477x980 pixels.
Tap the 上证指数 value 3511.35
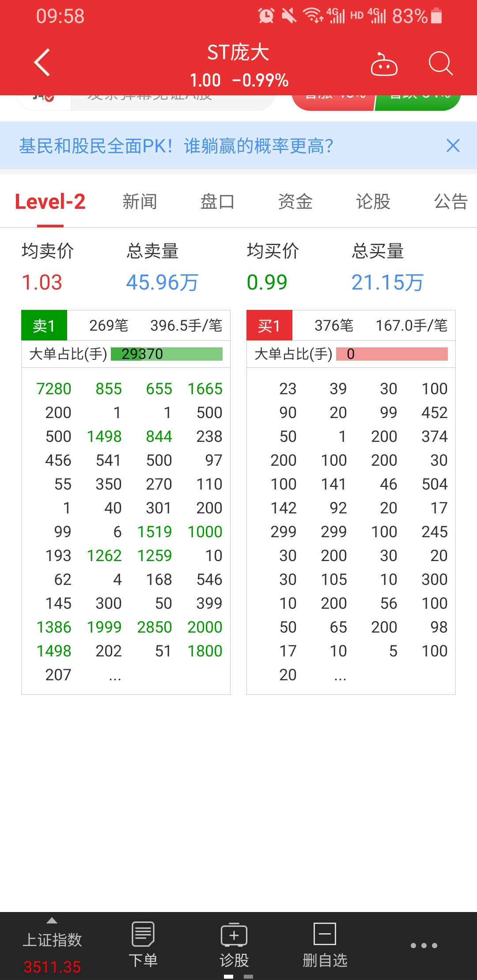[52, 967]
